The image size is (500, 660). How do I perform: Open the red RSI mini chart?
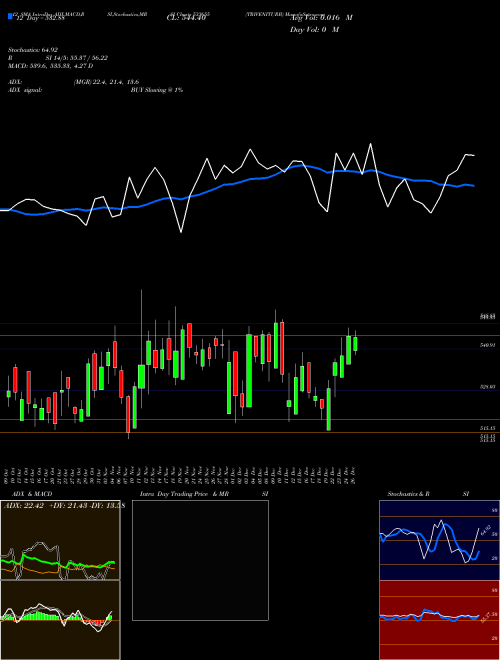tap(439, 620)
